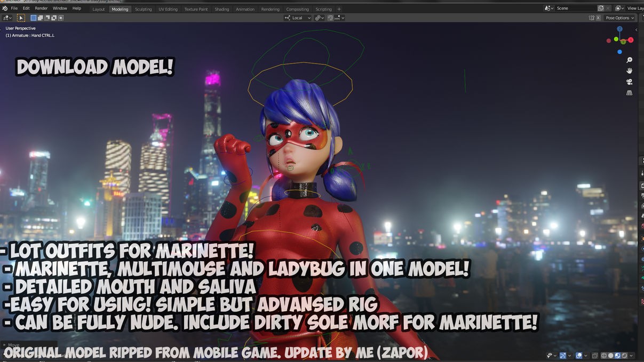Select the tweak cursor tool icon
The height and width of the screenshot is (362, 644).
(21, 18)
